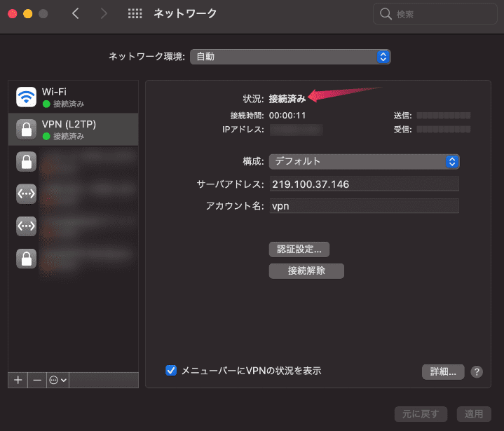The height and width of the screenshot is (431, 504).
Task: Click green status dot under VPN (L2TP)
Action: tap(46, 136)
